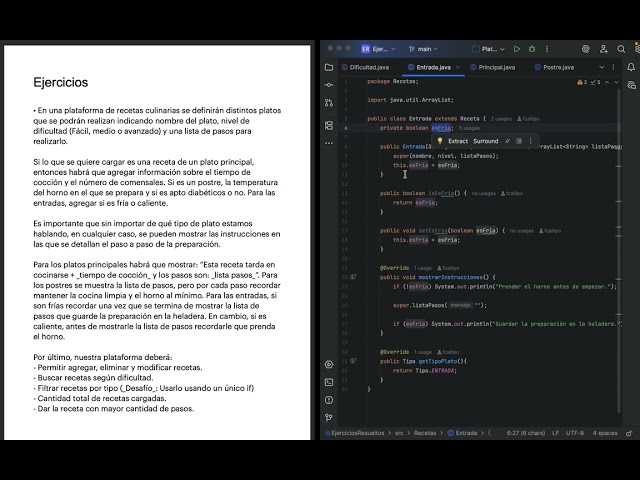Open the Terminal tool window icon
640x480 pixels.
point(329,382)
